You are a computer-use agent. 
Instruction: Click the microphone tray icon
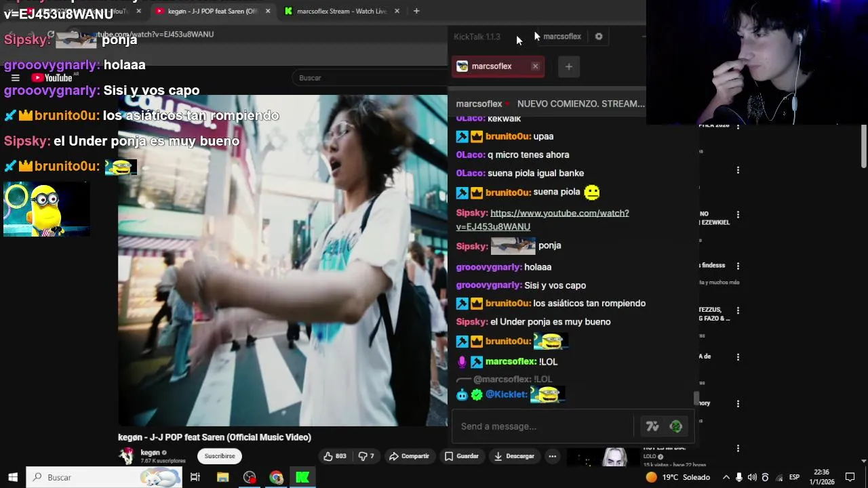tap(739, 477)
